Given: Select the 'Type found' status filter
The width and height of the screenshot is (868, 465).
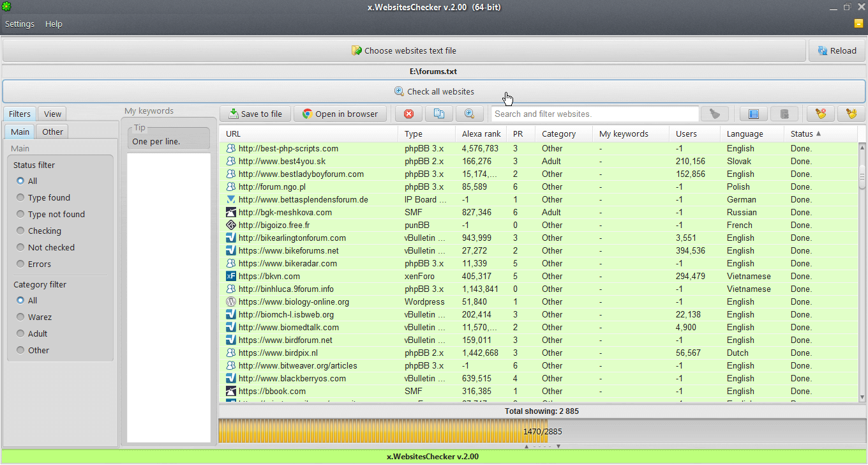Looking at the screenshot, I should (x=21, y=198).
